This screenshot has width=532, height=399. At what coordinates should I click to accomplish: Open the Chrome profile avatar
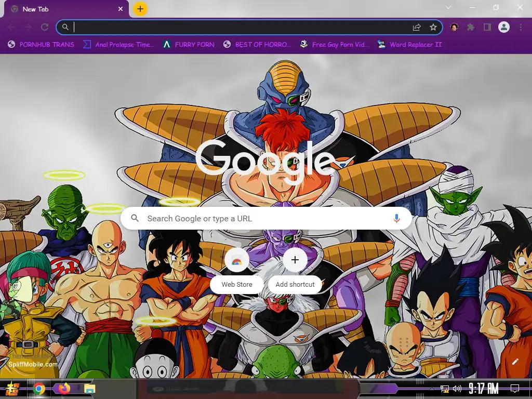click(504, 27)
